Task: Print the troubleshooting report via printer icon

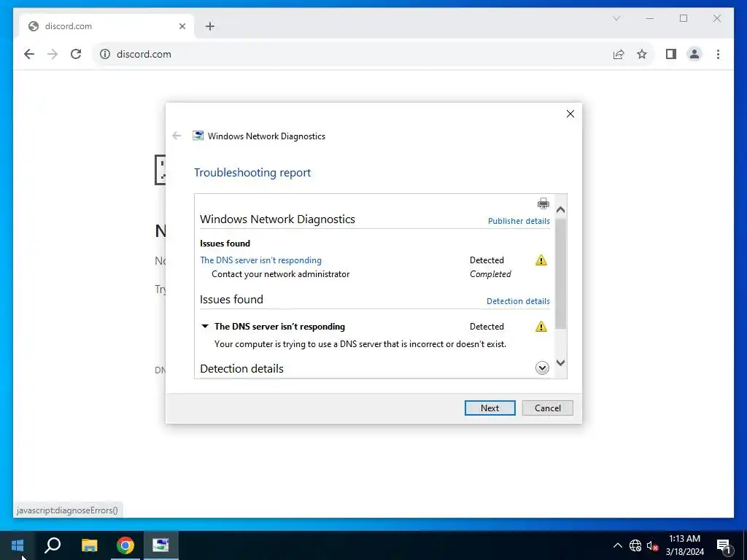Action: point(543,204)
